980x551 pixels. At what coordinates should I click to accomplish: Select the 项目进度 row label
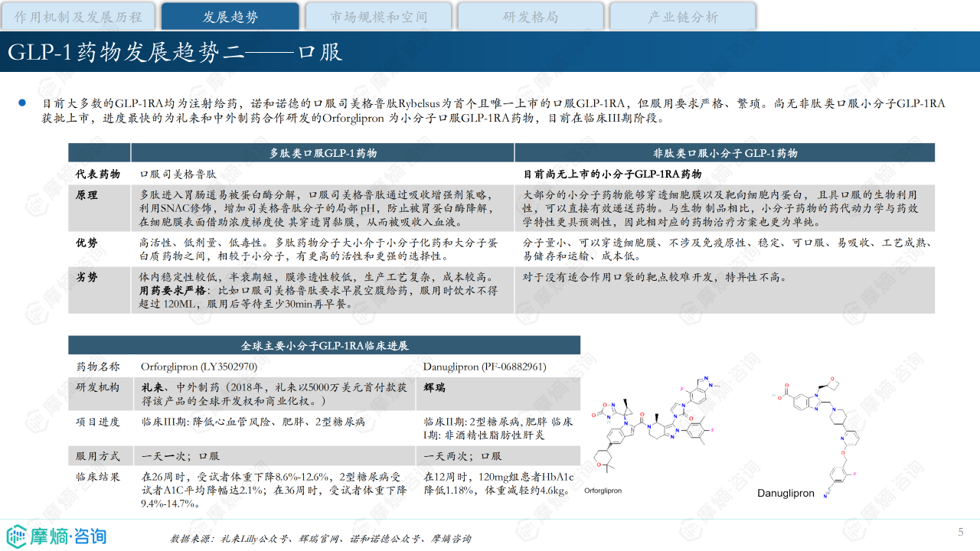click(x=97, y=421)
